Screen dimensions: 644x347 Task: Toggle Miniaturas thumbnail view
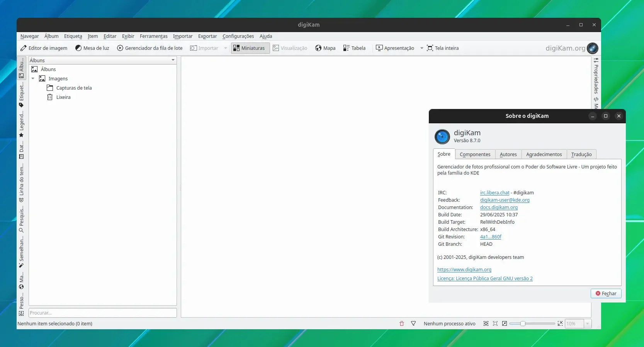[x=250, y=48]
